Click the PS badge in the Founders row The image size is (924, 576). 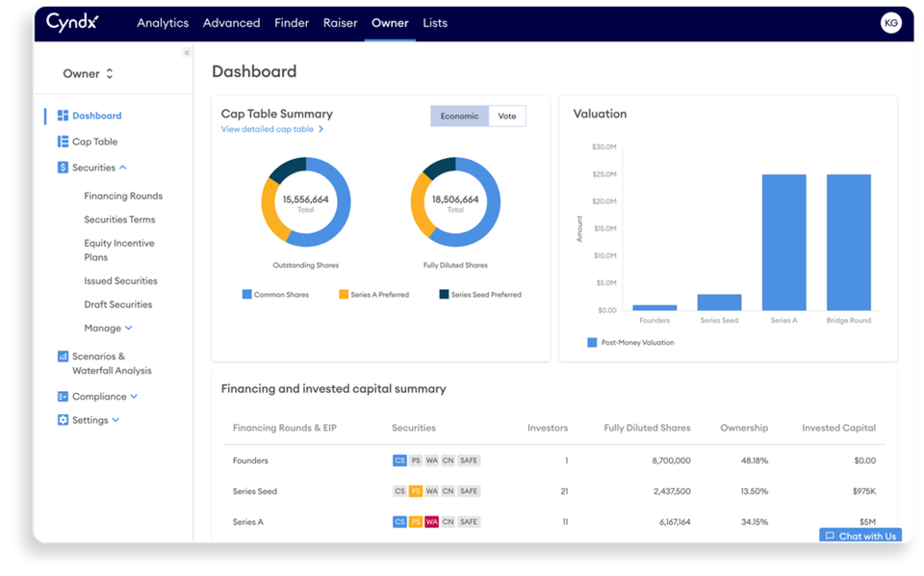pyautogui.click(x=416, y=460)
